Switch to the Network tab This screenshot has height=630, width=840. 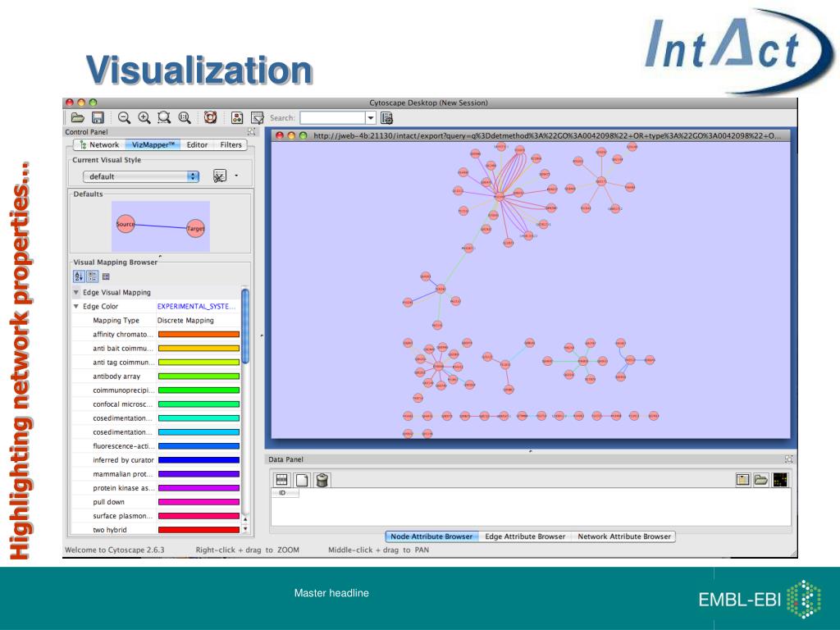tap(99, 144)
